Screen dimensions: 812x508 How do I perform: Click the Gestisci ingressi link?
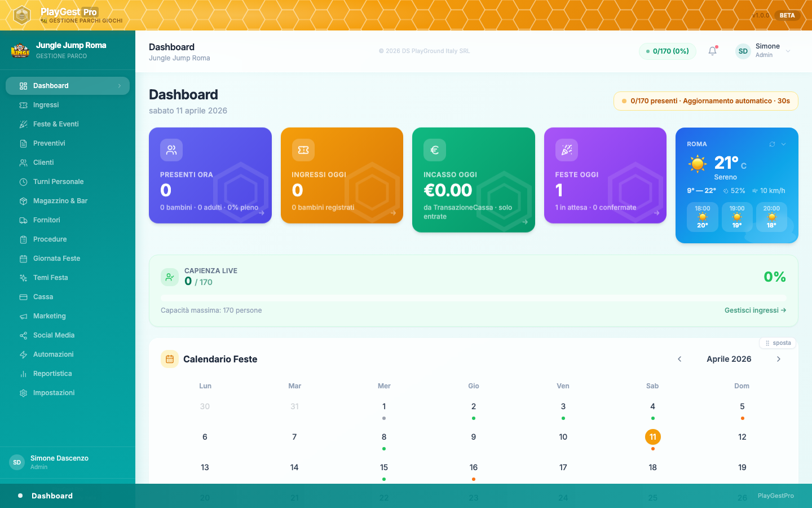pyautogui.click(x=755, y=310)
